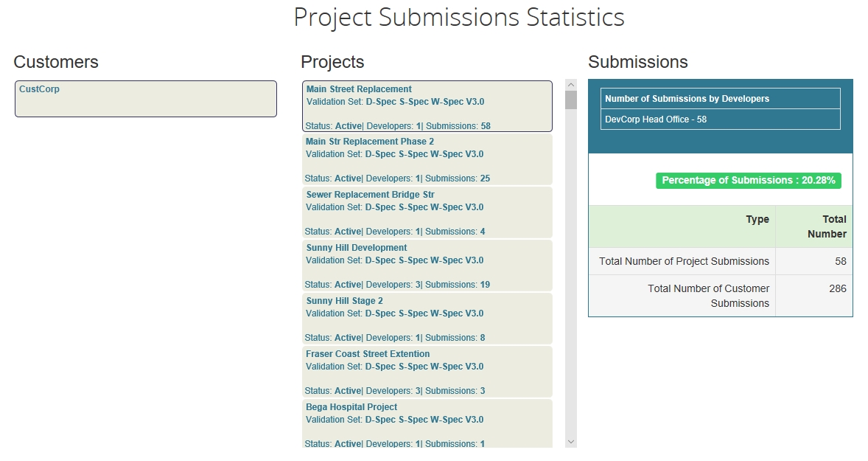The image size is (868, 461).
Task: Open the Main Street Replacement project
Action: [427, 106]
